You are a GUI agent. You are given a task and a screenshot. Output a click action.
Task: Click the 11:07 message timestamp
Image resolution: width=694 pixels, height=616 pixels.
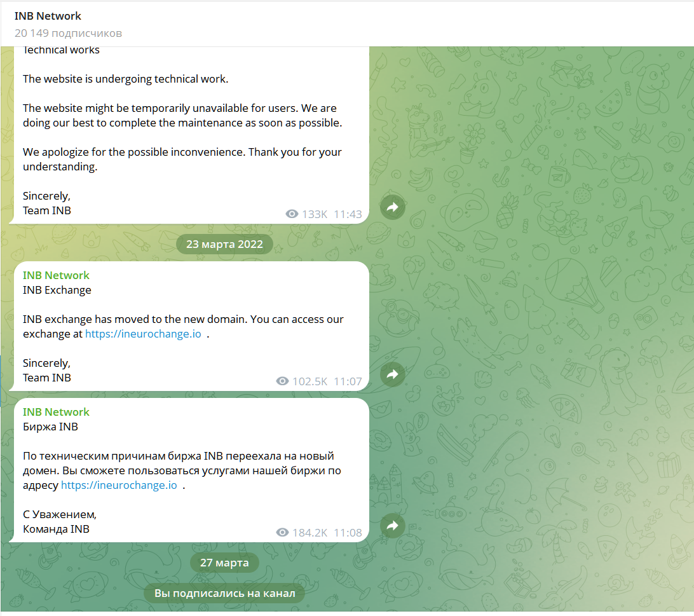pyautogui.click(x=348, y=381)
